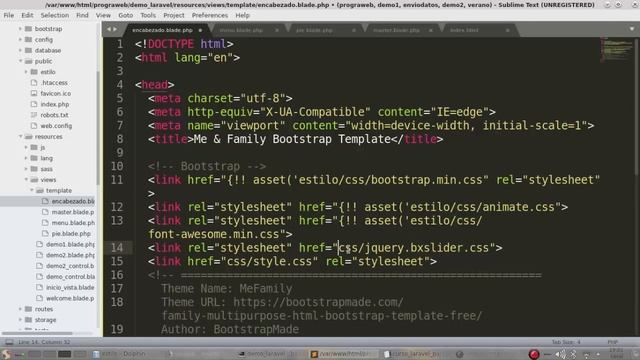Open robots.txt in sidebar

(54, 115)
